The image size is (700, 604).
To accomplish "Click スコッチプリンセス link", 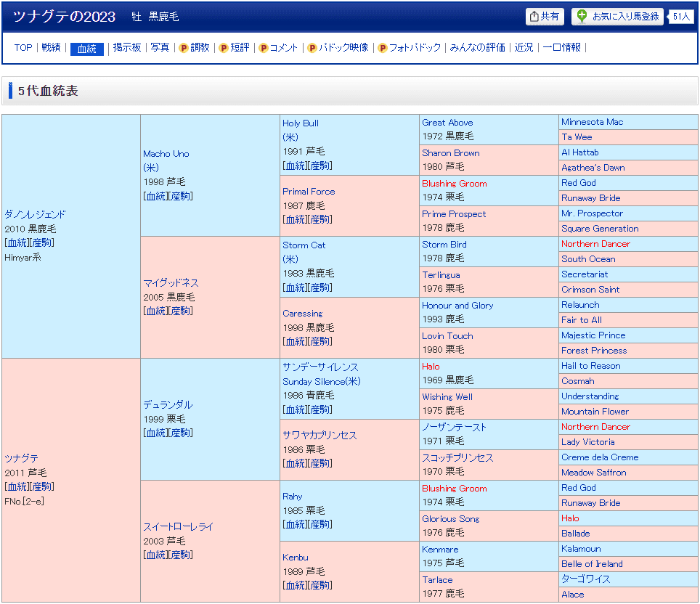I will coord(457,457).
